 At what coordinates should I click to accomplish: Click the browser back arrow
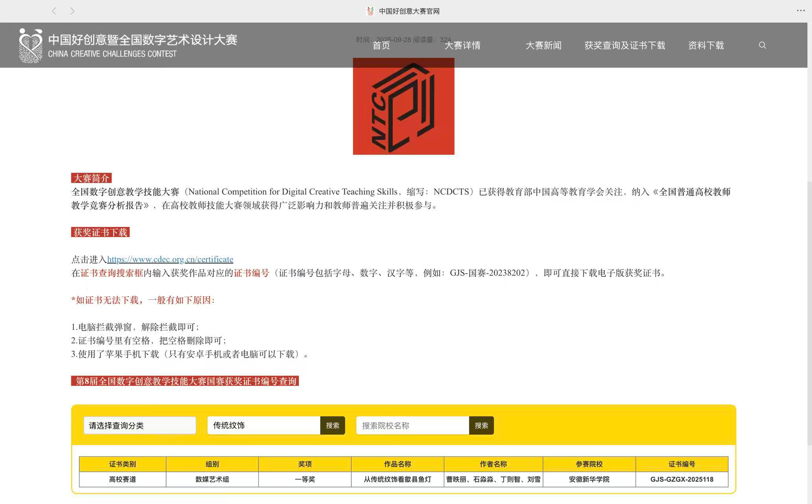pyautogui.click(x=54, y=11)
